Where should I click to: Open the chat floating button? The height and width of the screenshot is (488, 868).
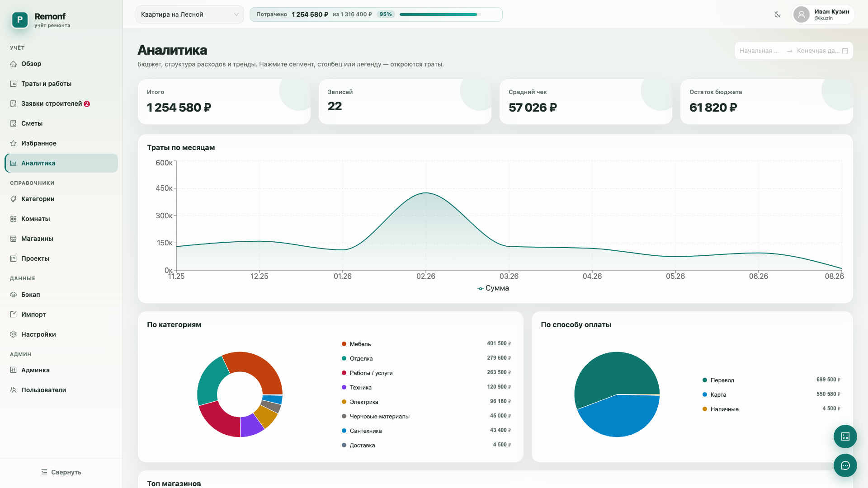click(845, 465)
